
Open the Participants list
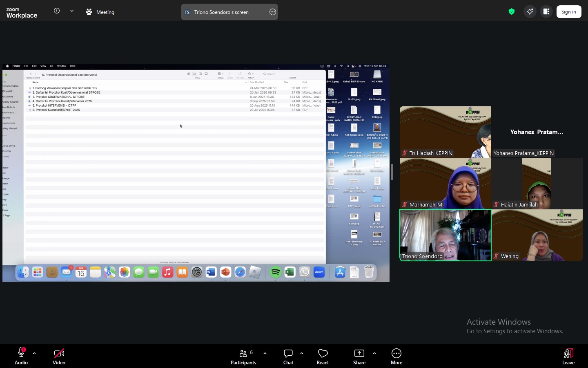tap(243, 354)
